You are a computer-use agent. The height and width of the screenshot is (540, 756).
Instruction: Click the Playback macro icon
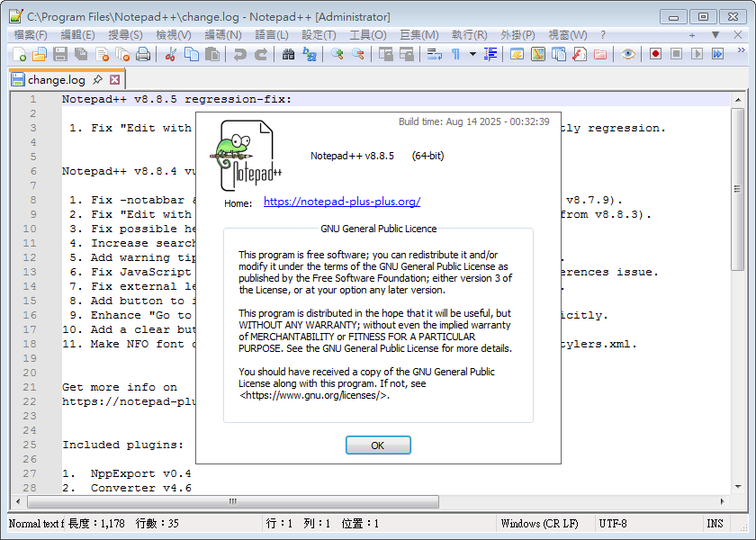click(697, 54)
